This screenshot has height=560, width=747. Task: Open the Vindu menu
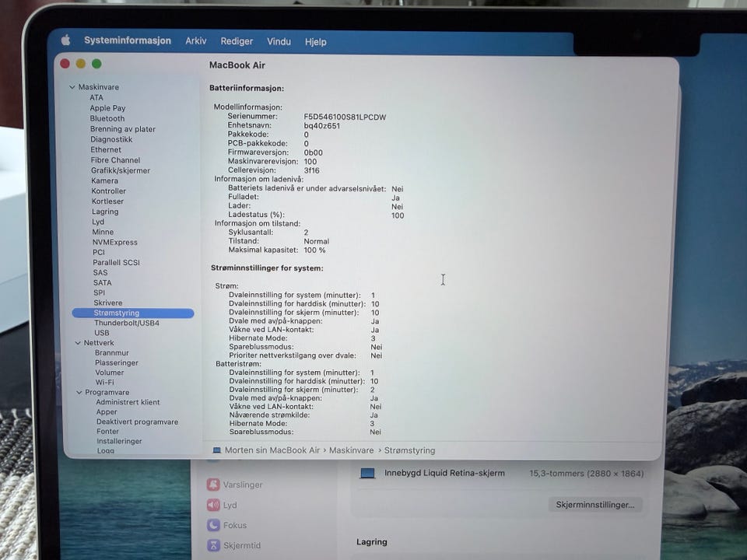(x=279, y=41)
